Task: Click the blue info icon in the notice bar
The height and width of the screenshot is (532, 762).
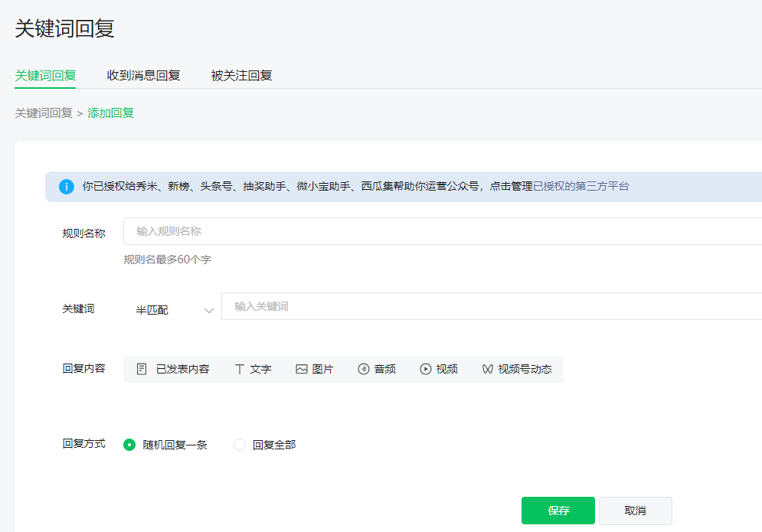Action: click(x=66, y=187)
